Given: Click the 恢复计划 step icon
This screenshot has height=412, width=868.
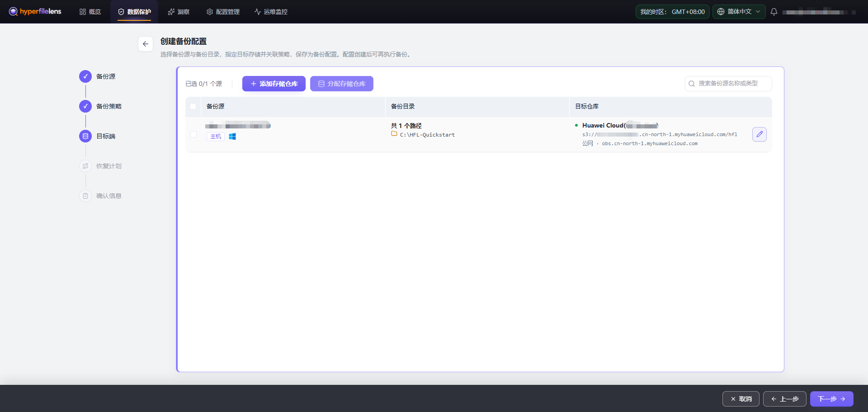Looking at the screenshot, I should [x=85, y=166].
